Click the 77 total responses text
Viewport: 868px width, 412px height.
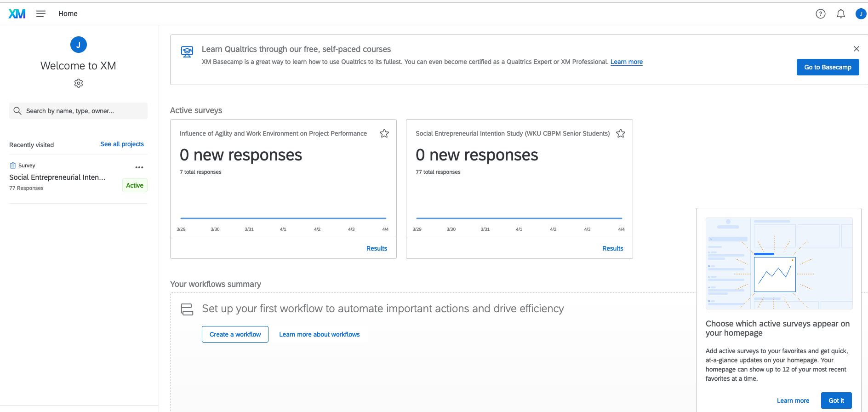click(x=438, y=172)
